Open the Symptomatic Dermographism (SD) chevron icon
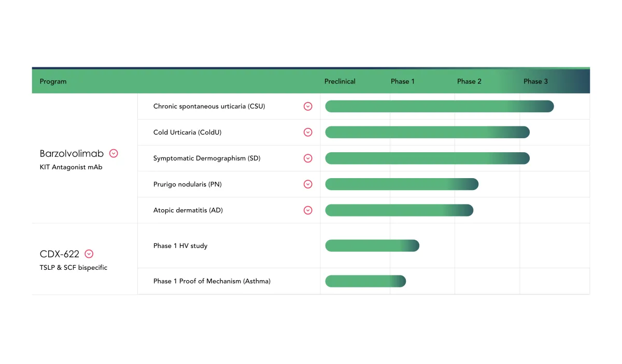 coord(308,158)
